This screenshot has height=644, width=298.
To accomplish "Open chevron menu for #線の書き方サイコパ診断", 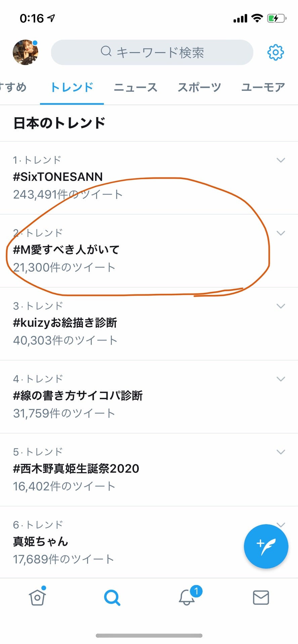I will (281, 379).
